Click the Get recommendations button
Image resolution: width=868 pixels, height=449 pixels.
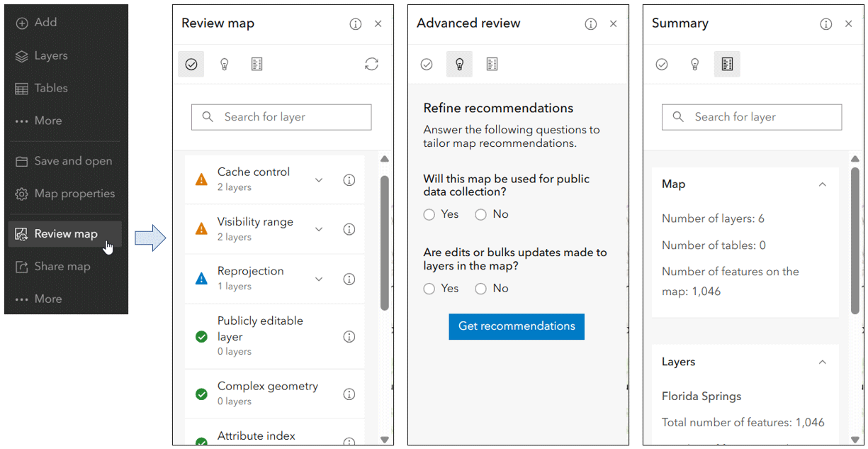click(517, 326)
